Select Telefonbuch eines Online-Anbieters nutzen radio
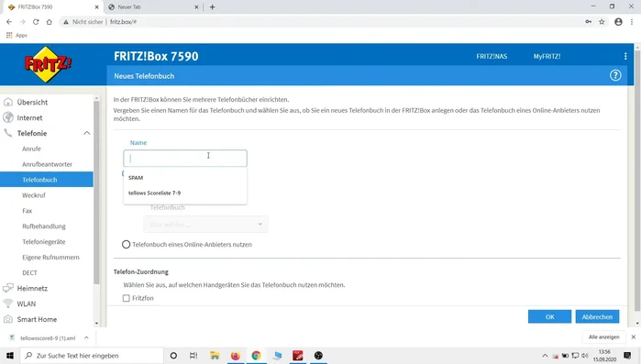The width and height of the screenshot is (641, 364). click(126, 244)
